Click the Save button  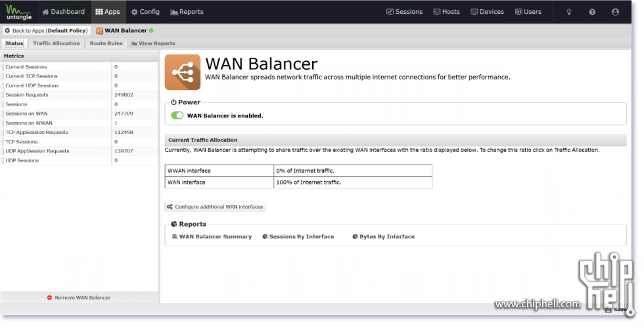[x=616, y=310]
